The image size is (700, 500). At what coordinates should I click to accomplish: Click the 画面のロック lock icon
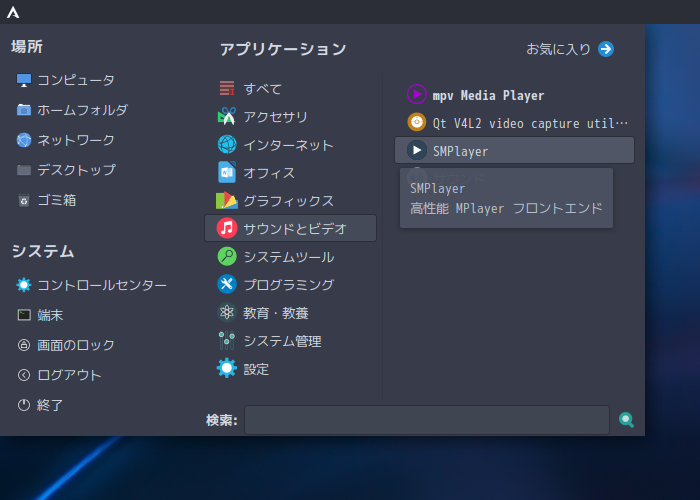24,345
